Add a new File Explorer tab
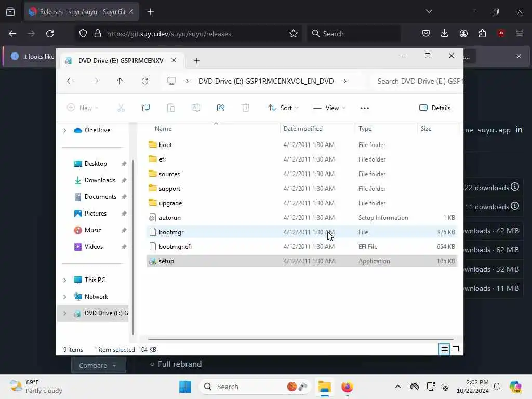 tap(196, 61)
